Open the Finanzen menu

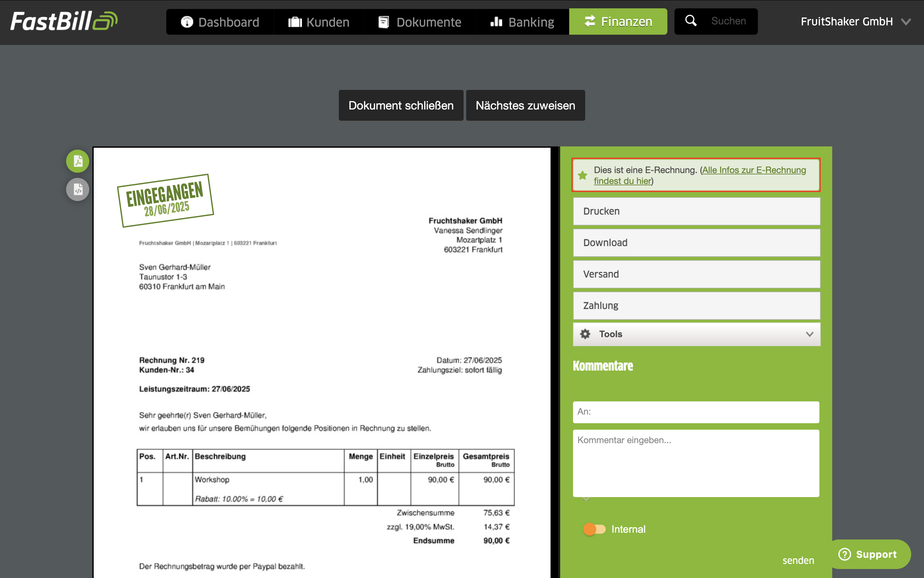coord(618,22)
